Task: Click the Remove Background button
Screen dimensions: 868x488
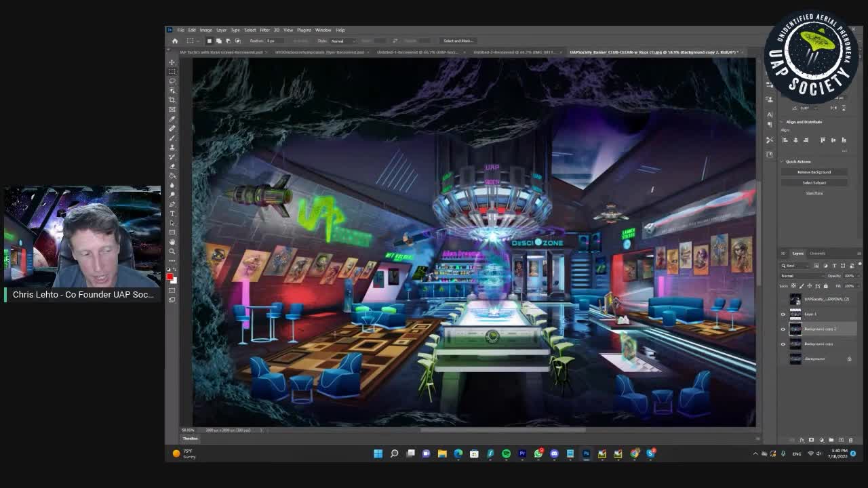Action: click(x=814, y=172)
